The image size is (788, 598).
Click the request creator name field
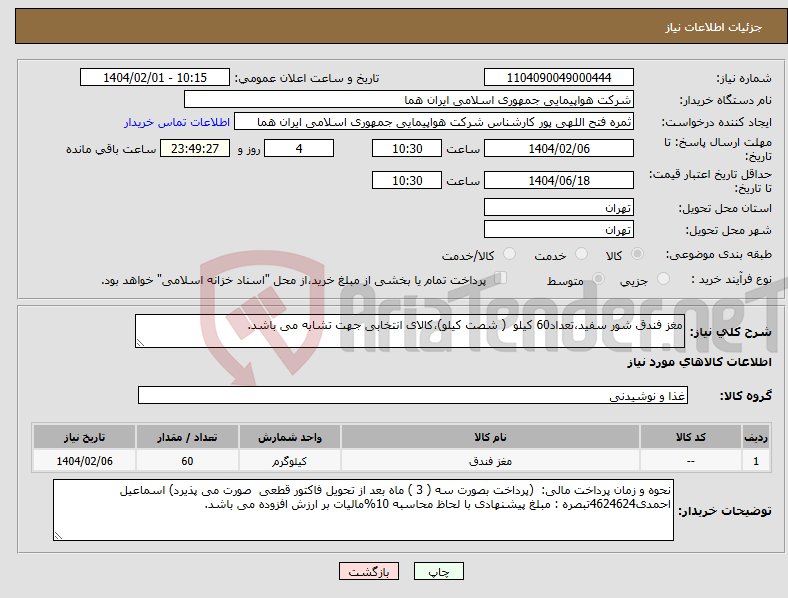point(434,122)
